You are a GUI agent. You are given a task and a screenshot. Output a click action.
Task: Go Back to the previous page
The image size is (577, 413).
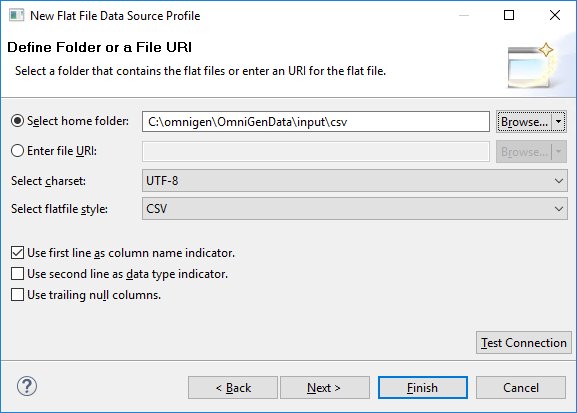click(x=233, y=388)
